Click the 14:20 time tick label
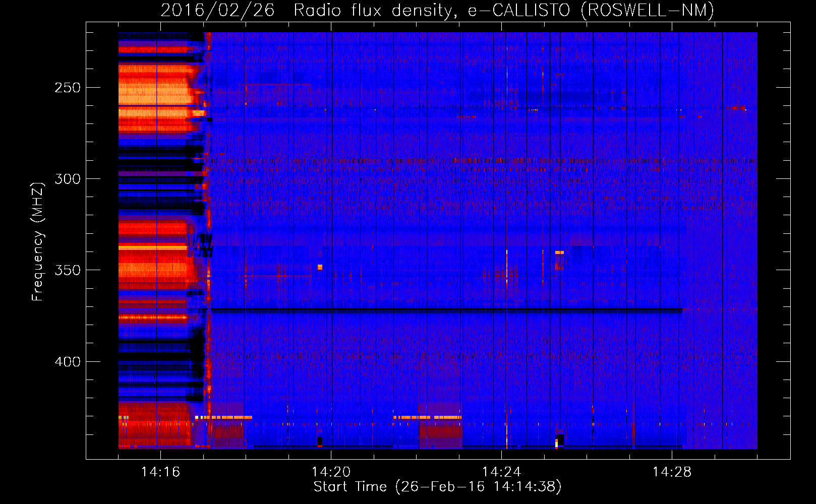 pyautogui.click(x=331, y=472)
